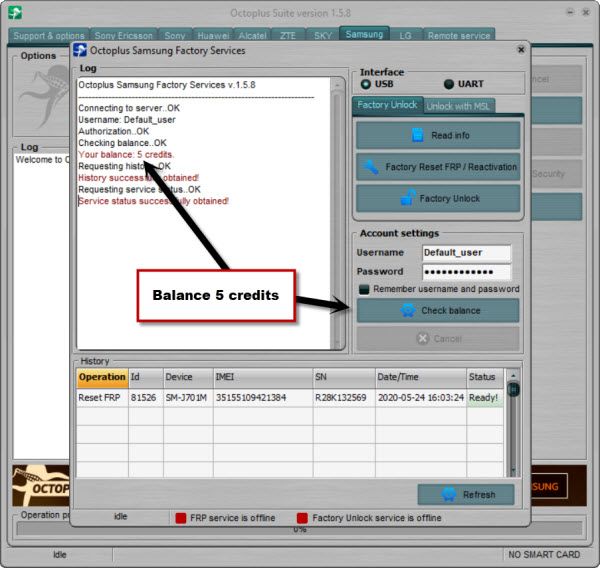This screenshot has height=568, width=600.
Task: Switch to the Factory Unlock tab
Action: point(387,105)
